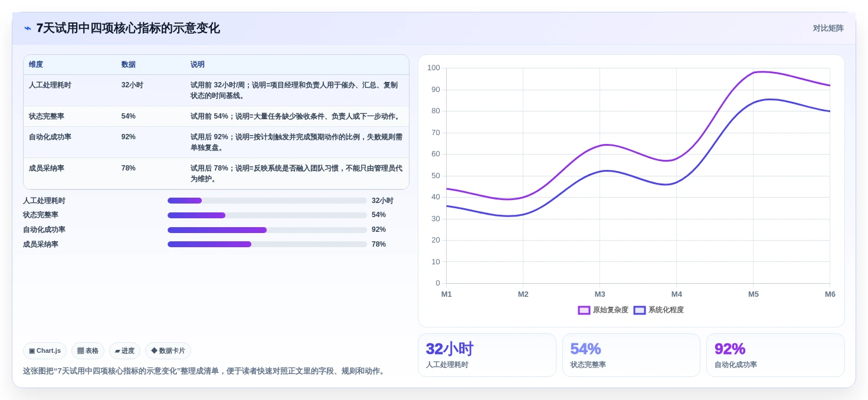This screenshot has height=400, width=868.
Task: Click the 78% progress value label
Action: (x=379, y=244)
